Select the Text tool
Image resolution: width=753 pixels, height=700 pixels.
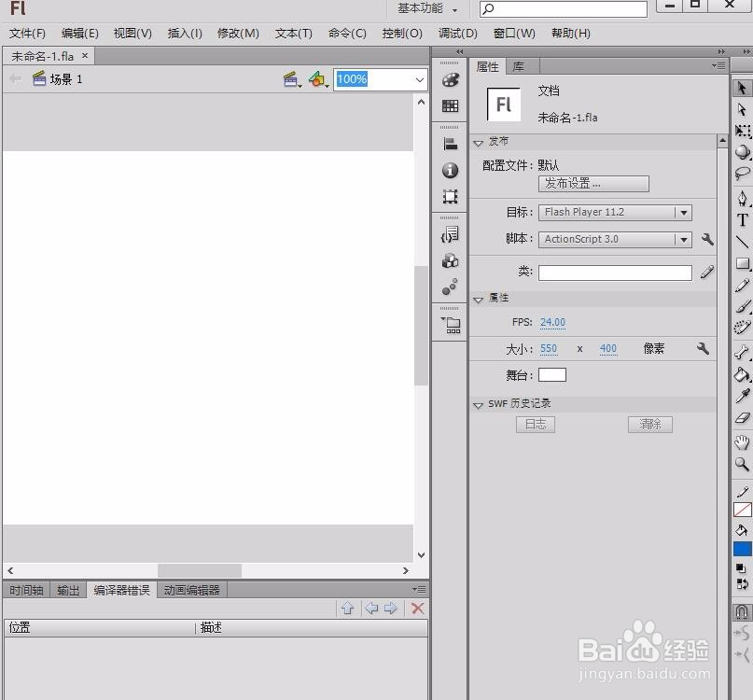tap(743, 220)
